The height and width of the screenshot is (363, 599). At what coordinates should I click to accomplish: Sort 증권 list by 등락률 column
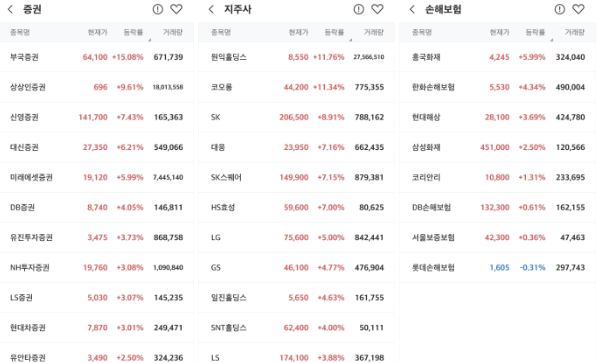tap(134, 32)
